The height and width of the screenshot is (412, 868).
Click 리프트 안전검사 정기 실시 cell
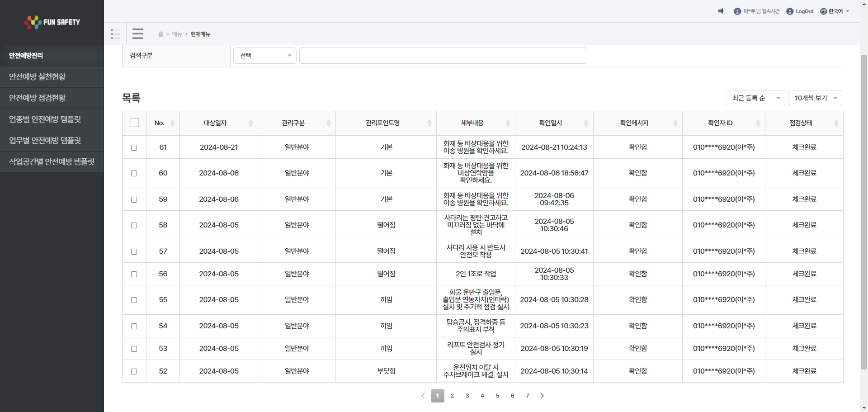476,348
